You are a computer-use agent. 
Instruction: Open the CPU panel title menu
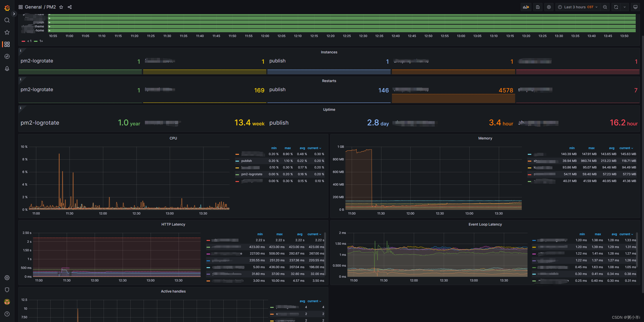pyautogui.click(x=173, y=138)
